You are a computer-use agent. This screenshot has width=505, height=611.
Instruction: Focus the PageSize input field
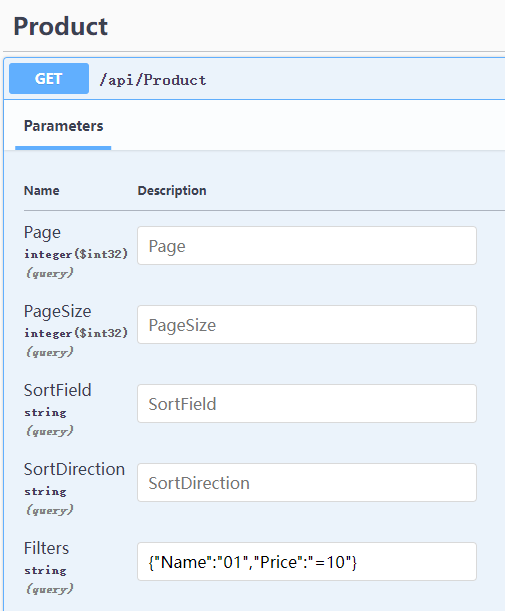pos(307,325)
